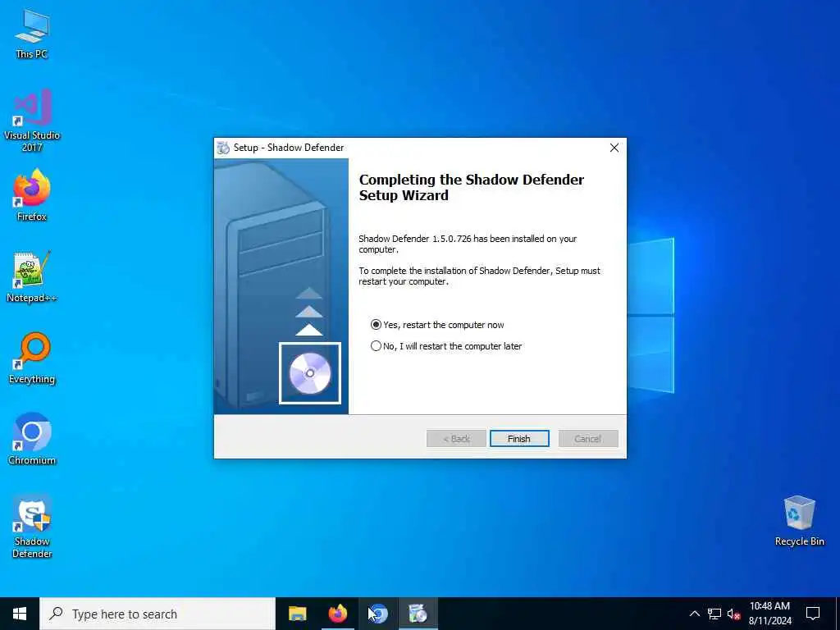Select the Everything search shortcut
Image resolution: width=840 pixels, height=630 pixels.
[32, 358]
